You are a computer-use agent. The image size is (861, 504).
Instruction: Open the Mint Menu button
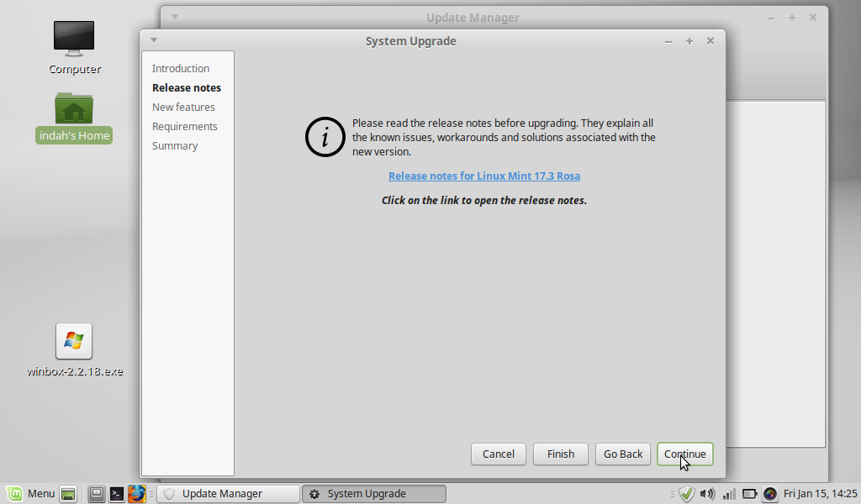[31, 494]
